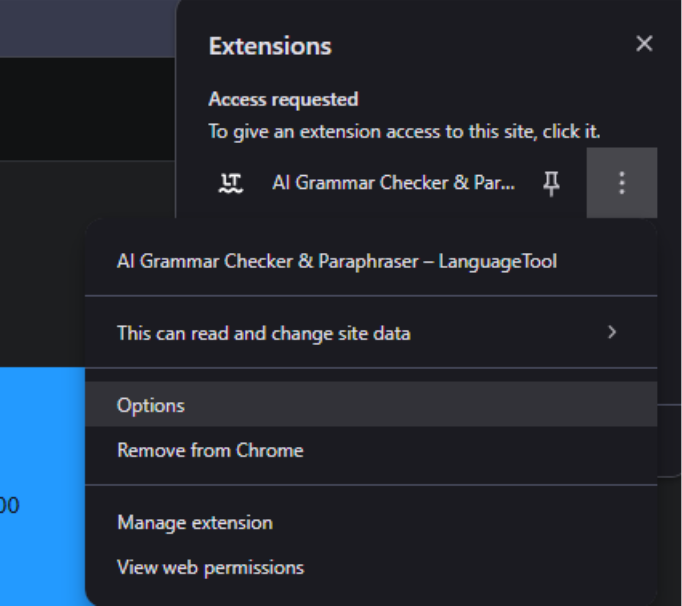Toggle the three-dot more actions button
The image size is (682, 606).
point(622,183)
